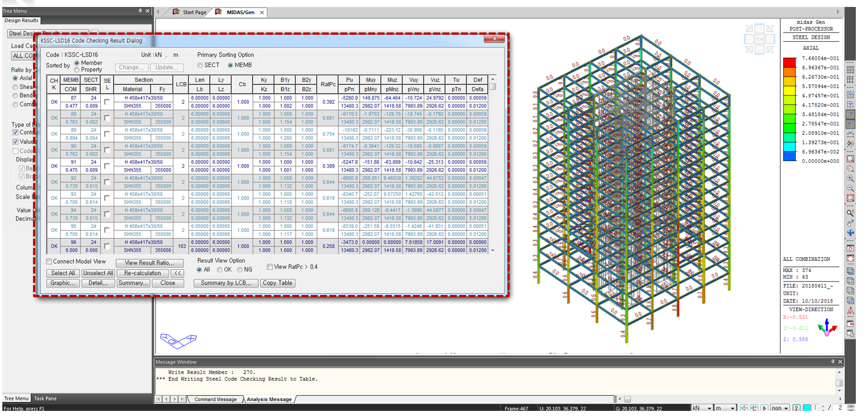Click the stepper arrows by page number
This screenshot has height=419, width=868.
pyautogui.click(x=823, y=408)
